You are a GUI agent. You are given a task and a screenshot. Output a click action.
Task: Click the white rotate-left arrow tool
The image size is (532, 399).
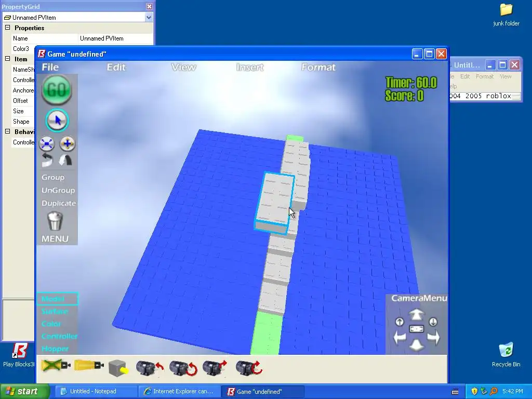pos(47,160)
